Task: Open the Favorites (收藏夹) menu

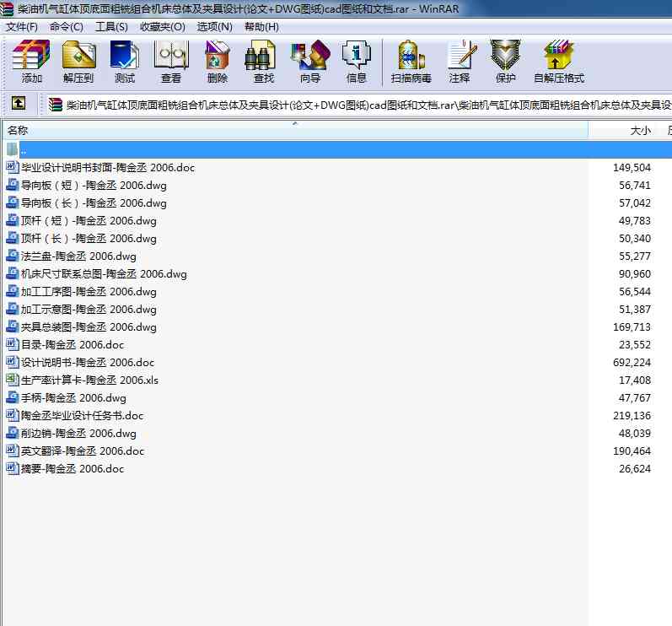Action: pyautogui.click(x=162, y=26)
